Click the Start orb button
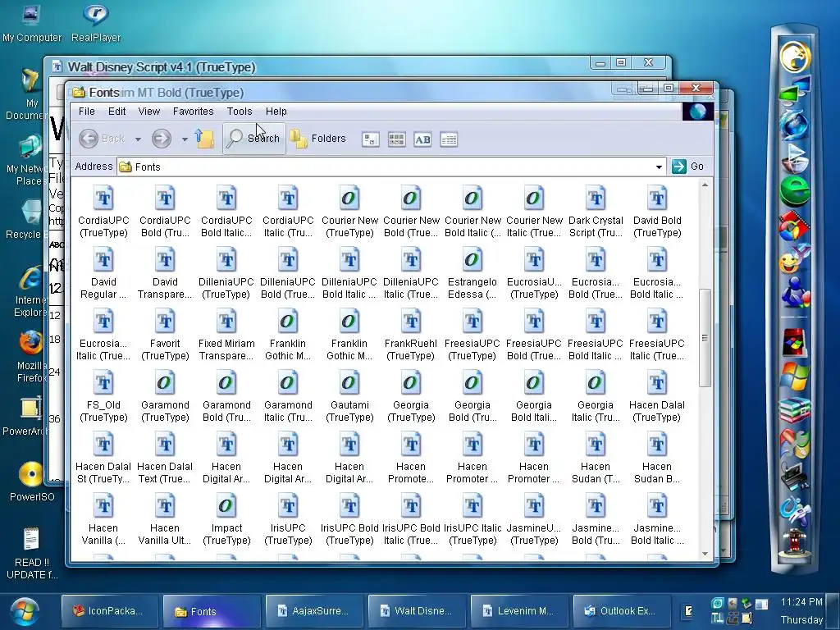 24,612
